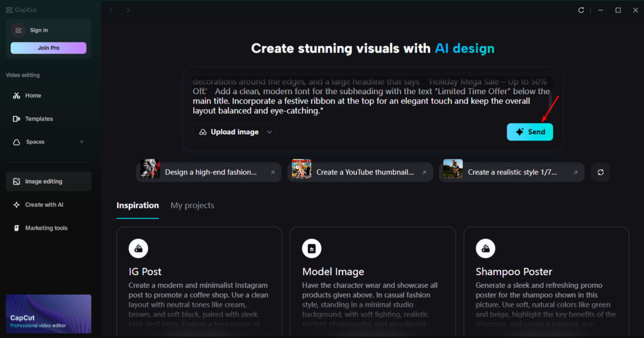Refresh the prompt suggestions list
Screen dimensions: 644x338
coord(600,172)
